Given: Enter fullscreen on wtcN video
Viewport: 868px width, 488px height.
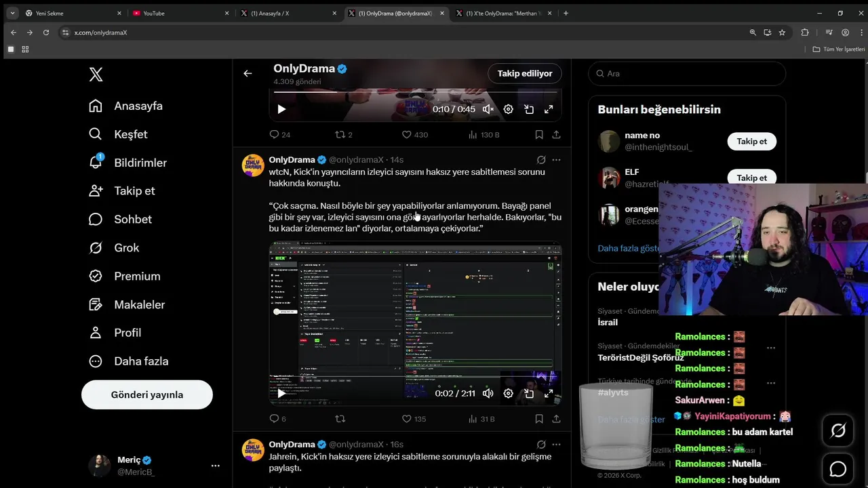Looking at the screenshot, I should pos(549,393).
